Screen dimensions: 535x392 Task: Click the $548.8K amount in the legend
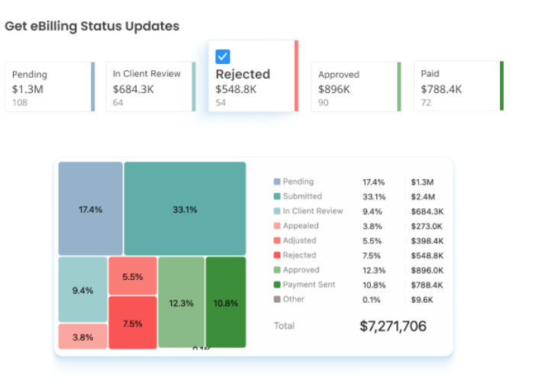coord(427,255)
